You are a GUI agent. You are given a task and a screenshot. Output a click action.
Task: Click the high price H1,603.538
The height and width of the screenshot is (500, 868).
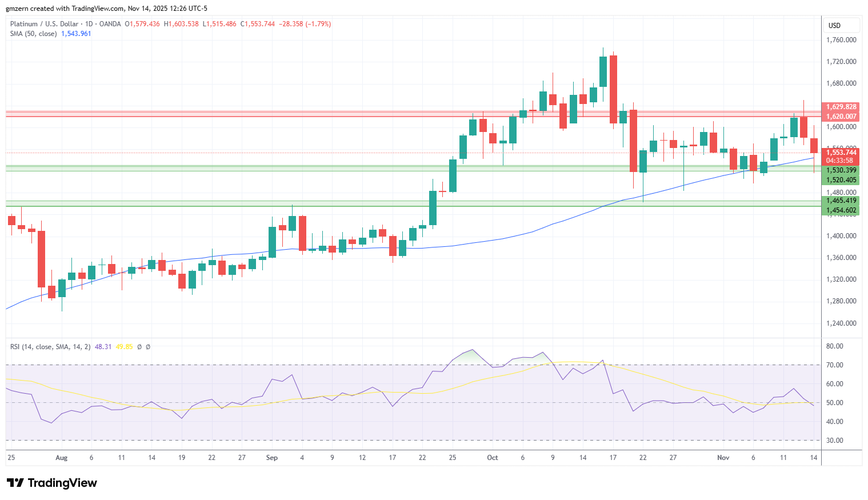click(181, 24)
